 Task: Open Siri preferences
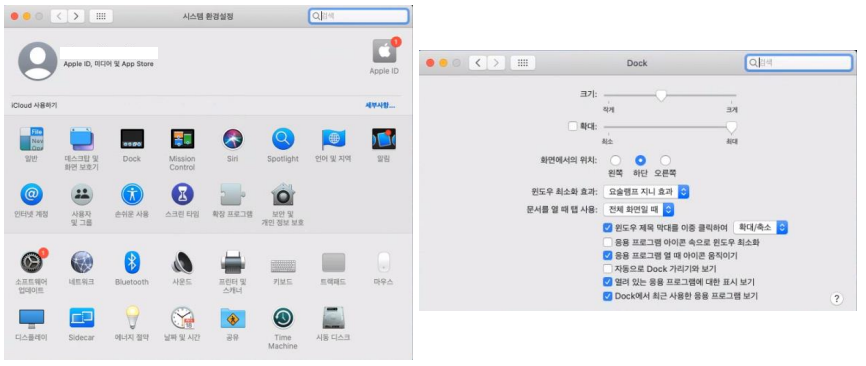pos(233,139)
